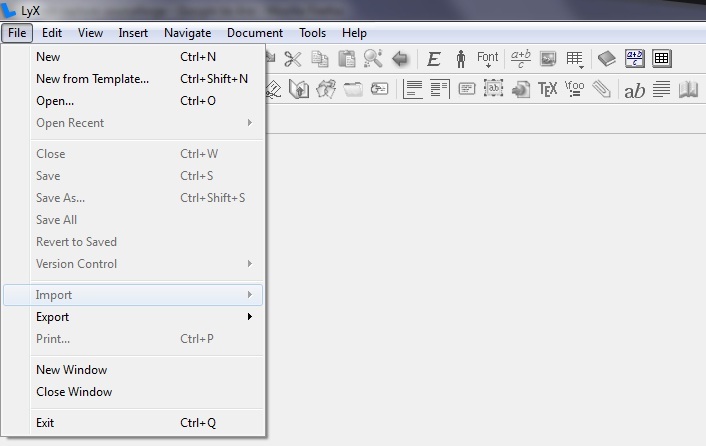Click the greyed Close entry
The width and height of the screenshot is (706, 446).
tap(133, 154)
